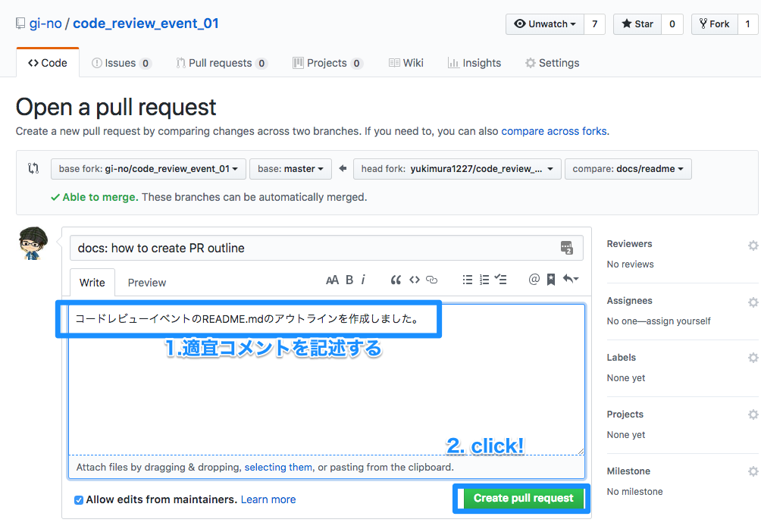
Task: Open the gi-no owner link
Action: pyautogui.click(x=45, y=23)
